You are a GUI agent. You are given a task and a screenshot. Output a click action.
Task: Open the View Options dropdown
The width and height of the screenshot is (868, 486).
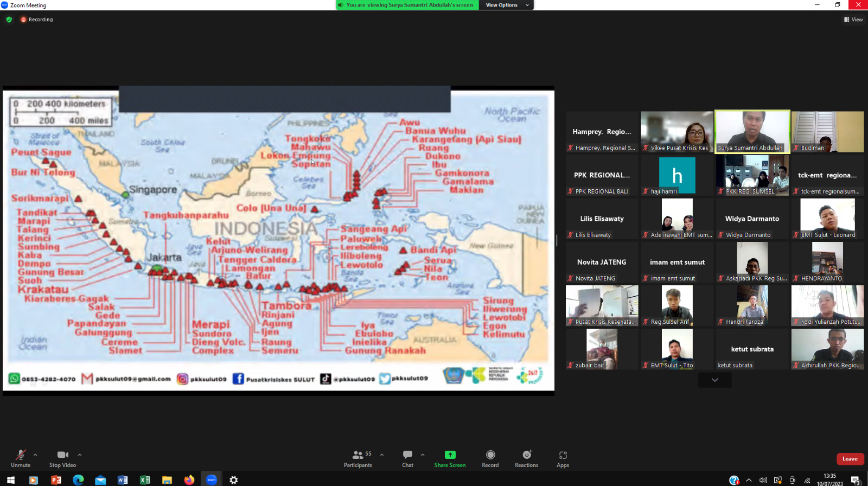[x=507, y=5]
